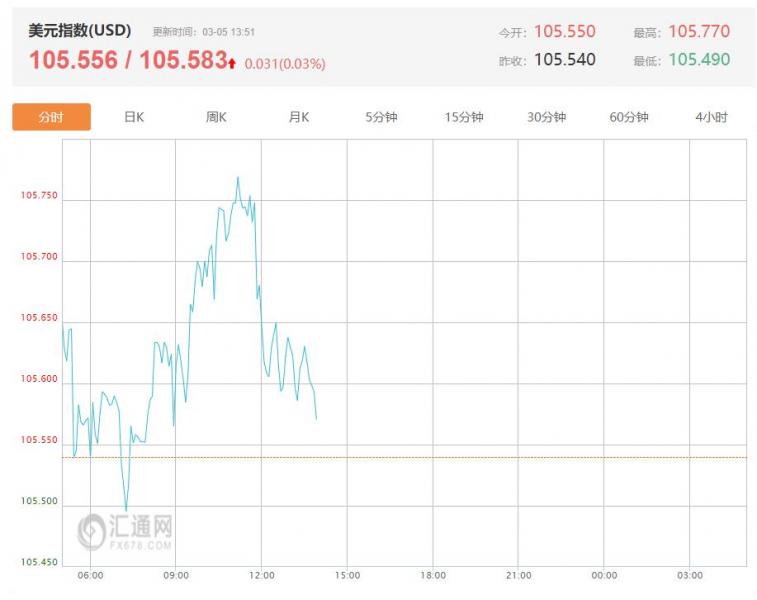Screen dimensions: 757x600
Task: Select the 15分钟 interval tab
Action: (x=464, y=117)
